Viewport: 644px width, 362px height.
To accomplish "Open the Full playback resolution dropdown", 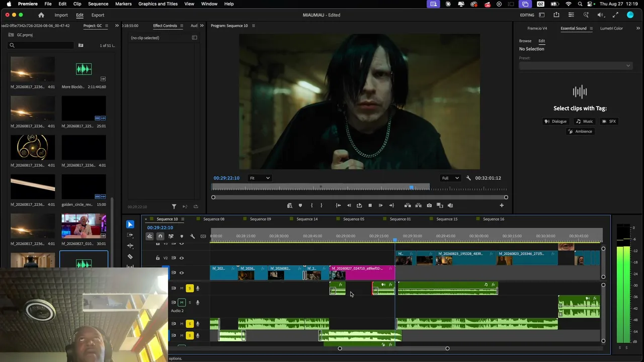I will tap(450, 178).
